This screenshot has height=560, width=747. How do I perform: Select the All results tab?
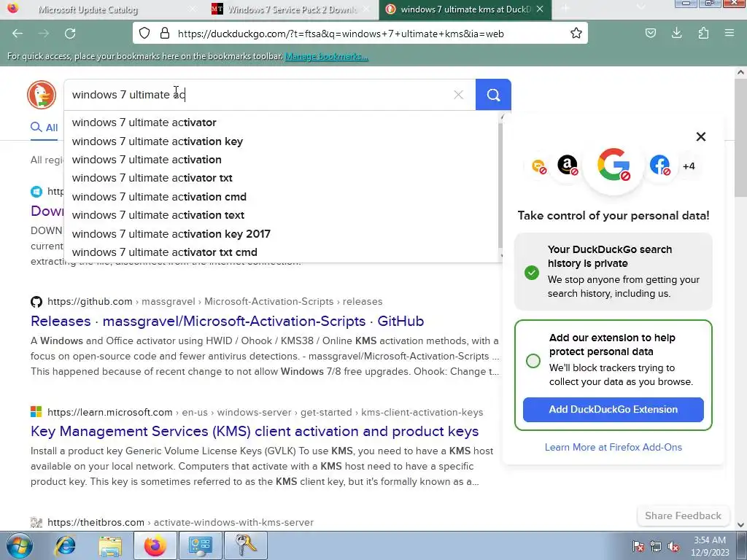click(44, 128)
